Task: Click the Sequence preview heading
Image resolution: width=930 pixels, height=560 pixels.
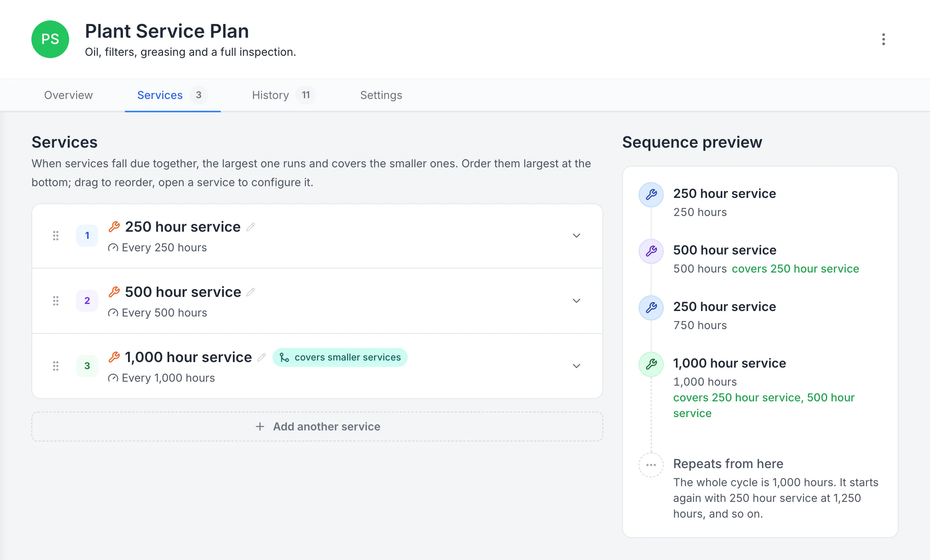Action: coord(692,142)
